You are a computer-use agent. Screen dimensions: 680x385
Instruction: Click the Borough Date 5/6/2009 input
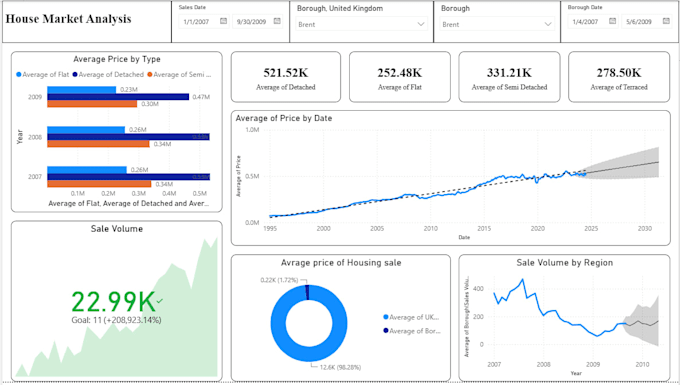tap(647, 21)
